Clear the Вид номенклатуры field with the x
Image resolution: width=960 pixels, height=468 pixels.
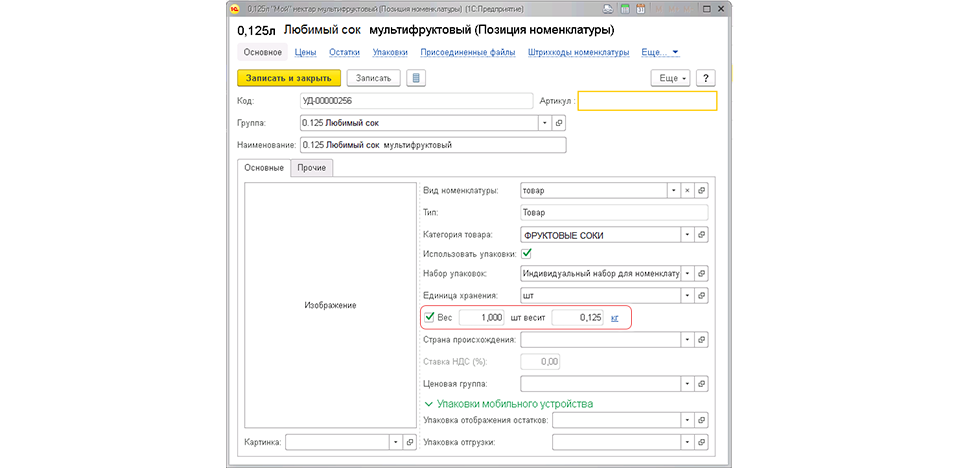coord(687,191)
